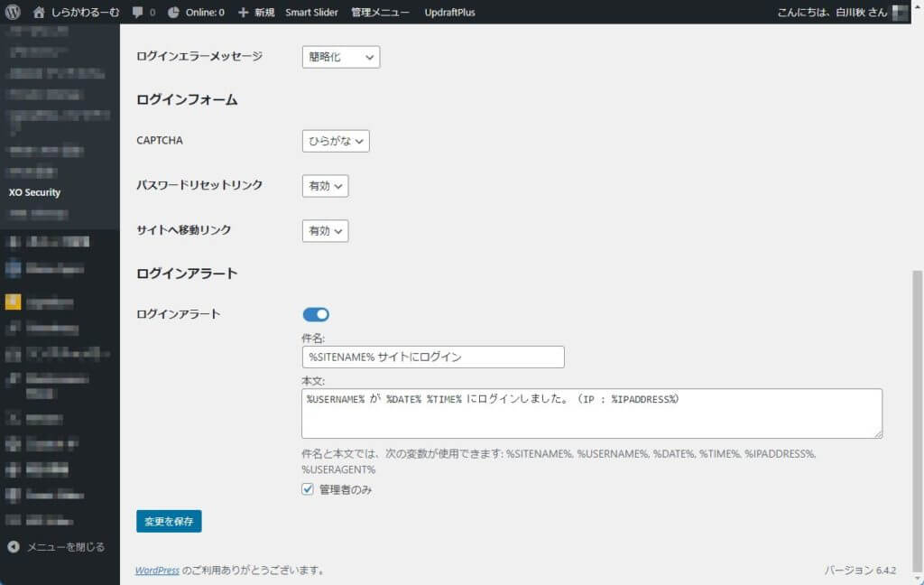Open the Smart Slider admin bar menu
The width and height of the screenshot is (924, 585).
311,13
